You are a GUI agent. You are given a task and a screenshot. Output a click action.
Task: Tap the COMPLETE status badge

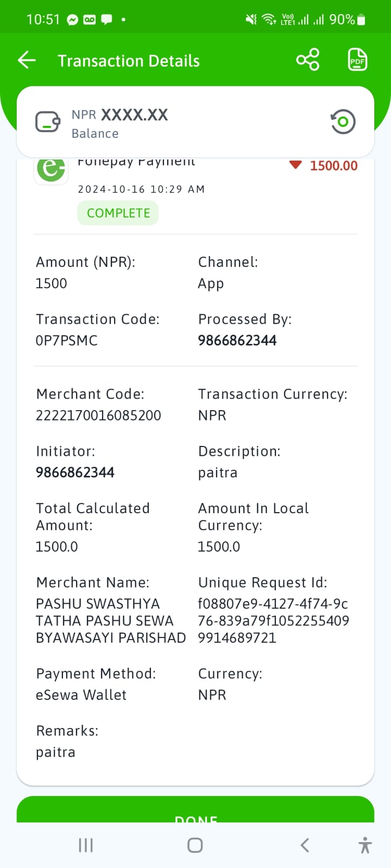coord(118,213)
